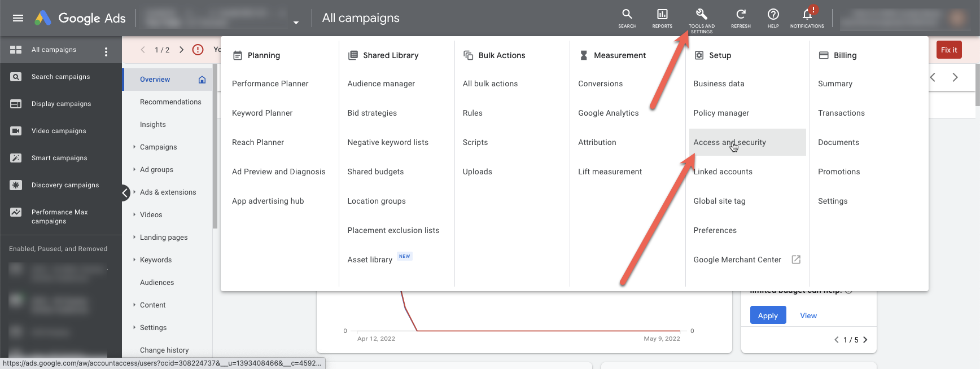This screenshot has height=369, width=980.
Task: Open the hamburger main menu
Action: [18, 18]
